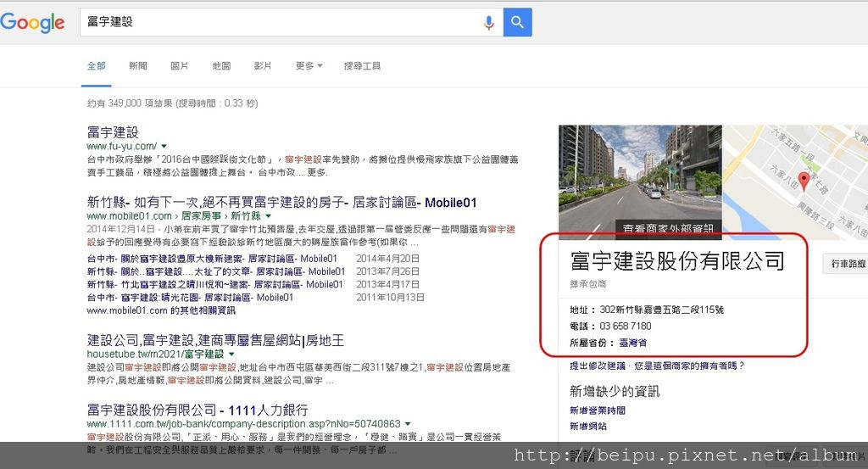Open street view photo 查看商家外部資訊
The image size is (868, 469).
click(x=640, y=182)
